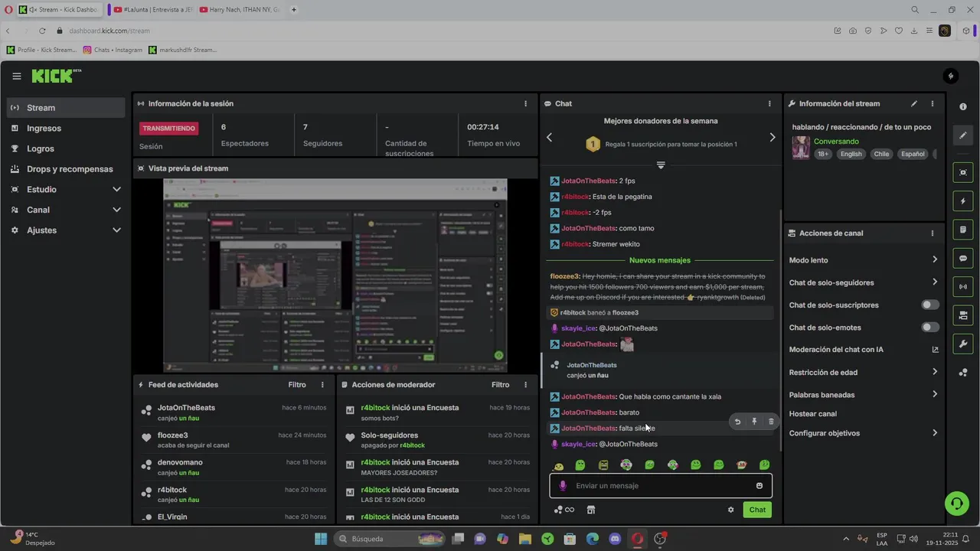Open the hamburger menu beside the KICK logo
Image resolution: width=980 pixels, height=551 pixels.
(x=17, y=76)
